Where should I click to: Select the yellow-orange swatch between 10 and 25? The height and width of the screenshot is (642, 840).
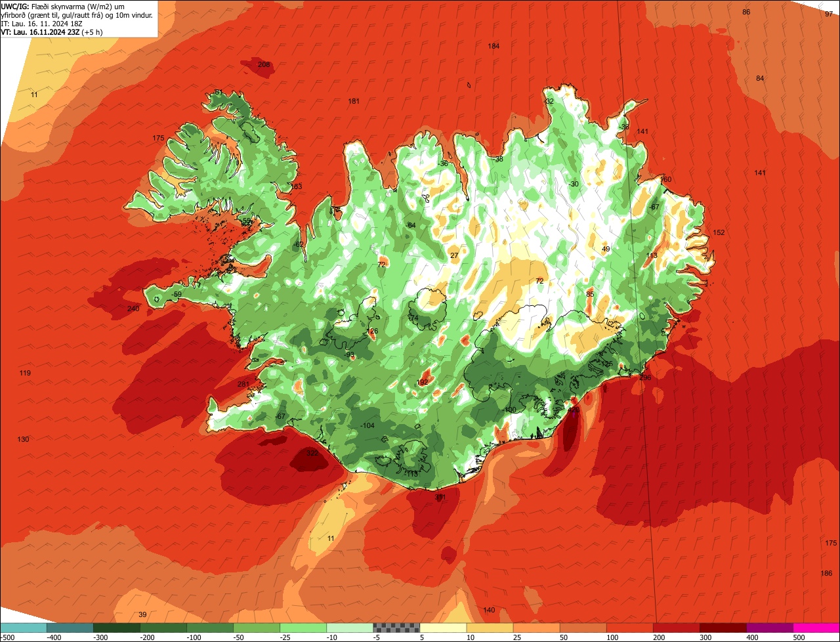pos(490,628)
